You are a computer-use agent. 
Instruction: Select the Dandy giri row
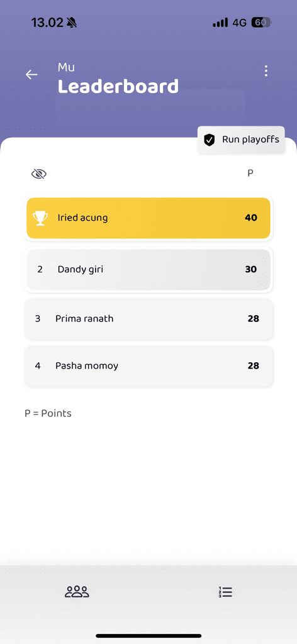[x=148, y=269]
